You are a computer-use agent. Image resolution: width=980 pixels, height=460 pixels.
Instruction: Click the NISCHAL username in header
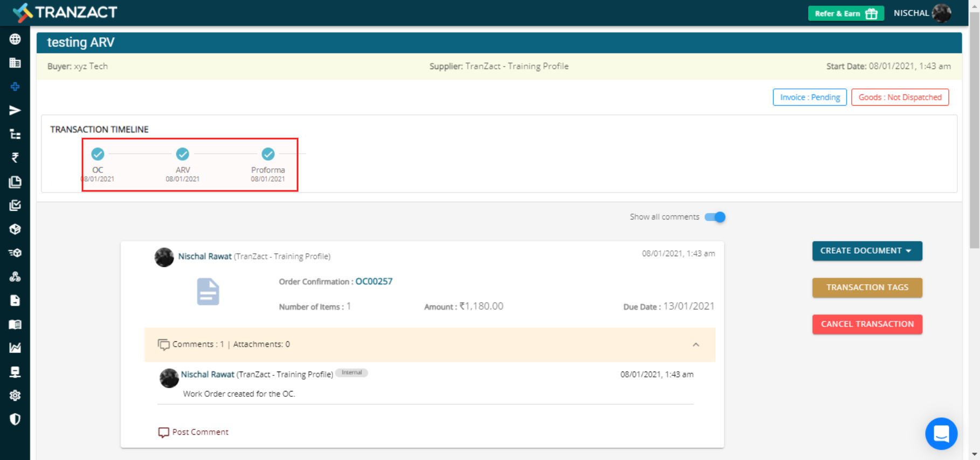pos(911,13)
